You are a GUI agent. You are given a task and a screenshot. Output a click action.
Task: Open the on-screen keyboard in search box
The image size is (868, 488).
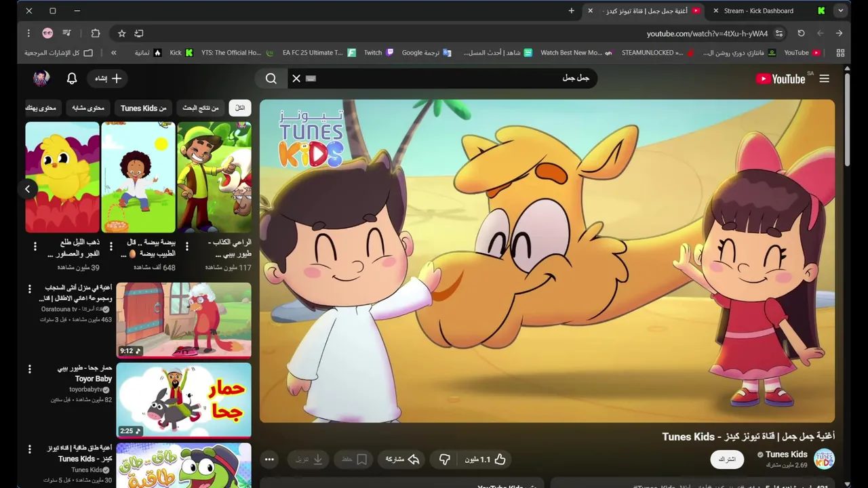311,79
